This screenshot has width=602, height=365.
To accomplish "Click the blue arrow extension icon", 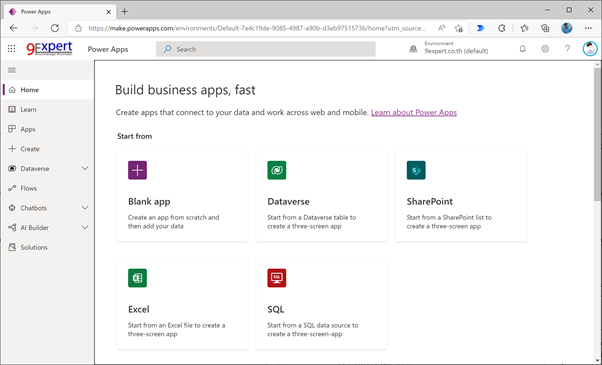I will [480, 28].
